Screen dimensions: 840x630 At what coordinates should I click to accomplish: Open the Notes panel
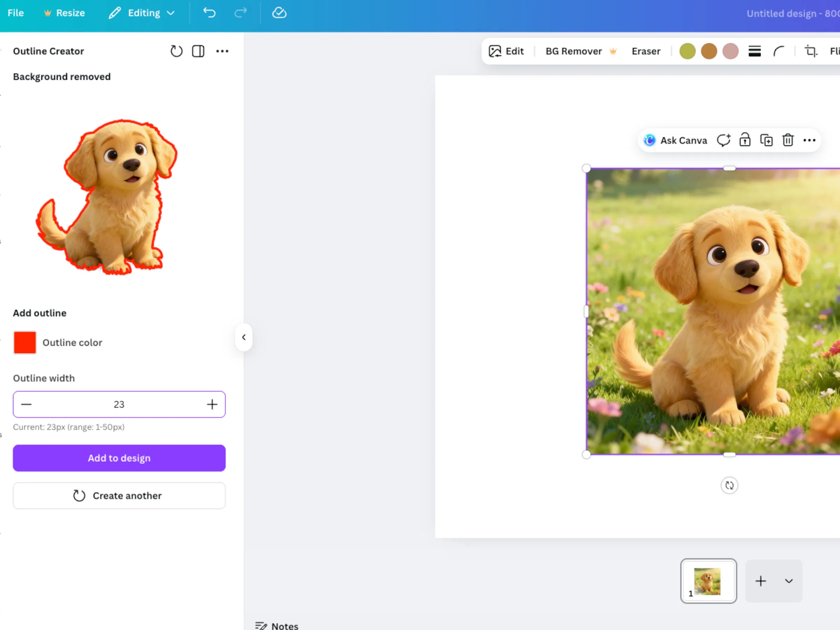coord(277,625)
